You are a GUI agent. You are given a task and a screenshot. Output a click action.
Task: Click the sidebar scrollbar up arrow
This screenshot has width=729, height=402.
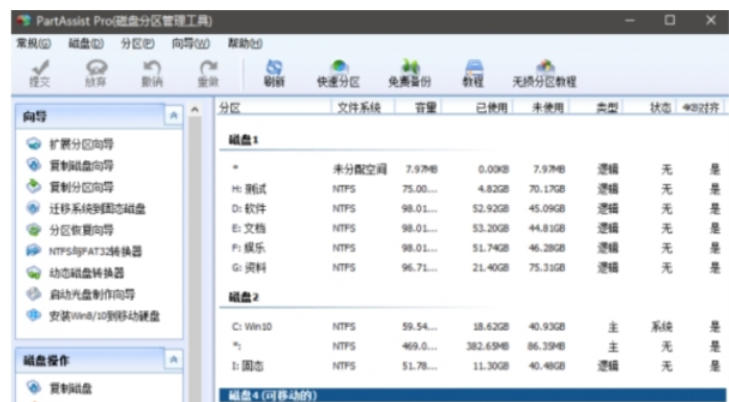coord(195,110)
